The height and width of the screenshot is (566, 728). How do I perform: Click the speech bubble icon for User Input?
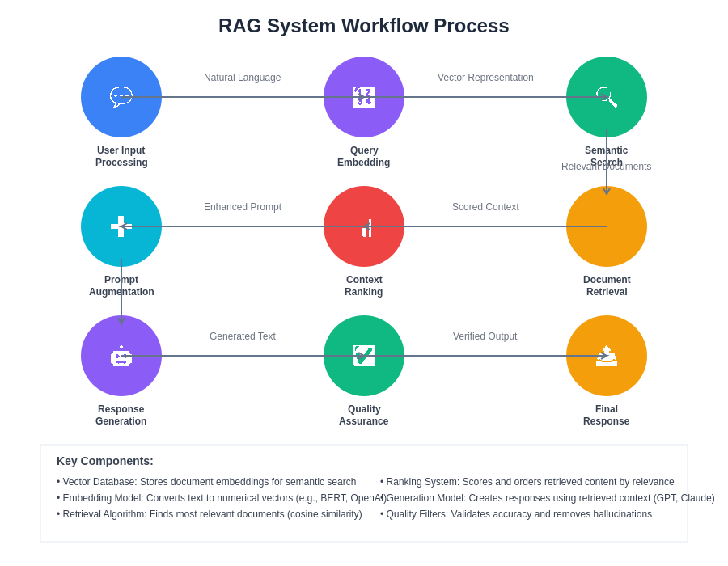click(x=121, y=97)
